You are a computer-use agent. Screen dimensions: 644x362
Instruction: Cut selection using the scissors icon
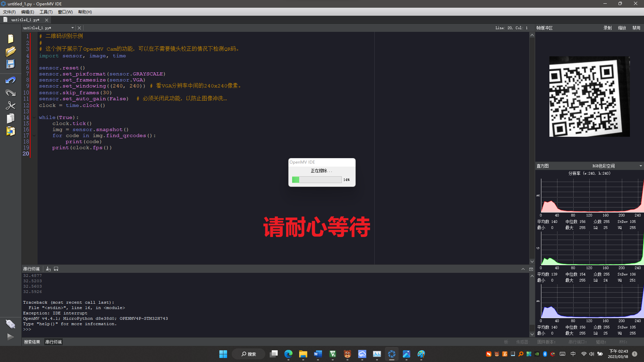[x=10, y=106]
